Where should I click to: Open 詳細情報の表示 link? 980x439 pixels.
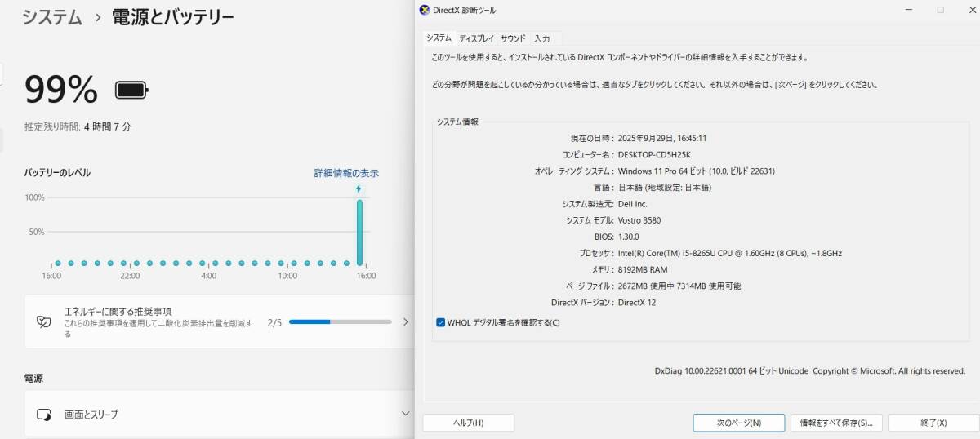(x=346, y=173)
